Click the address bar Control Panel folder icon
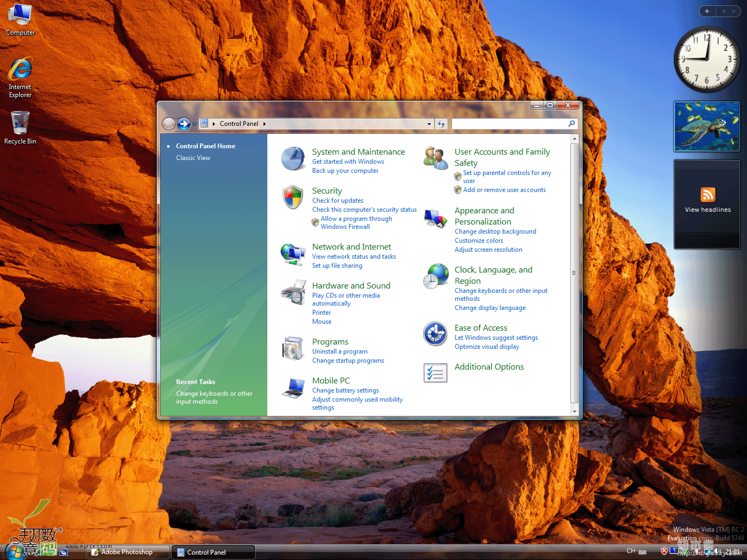Viewport: 747px width, 560px height. tap(204, 124)
